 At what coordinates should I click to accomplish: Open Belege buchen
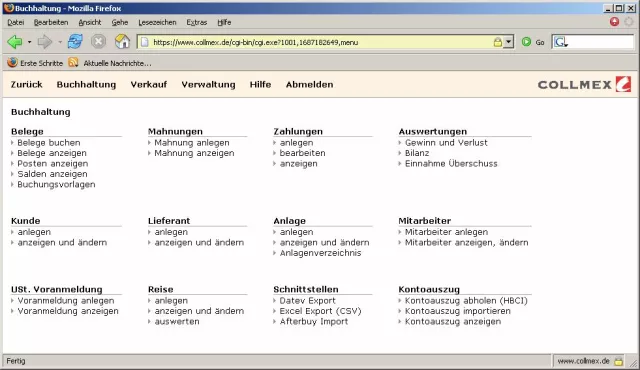(49, 143)
